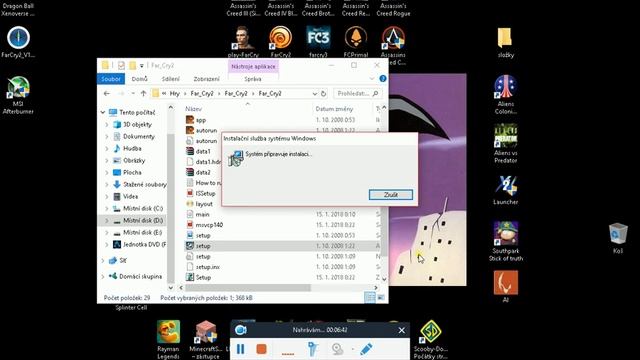Launch the Rayman Legends shortcut
The height and width of the screenshot is (360, 640).
[168, 340]
